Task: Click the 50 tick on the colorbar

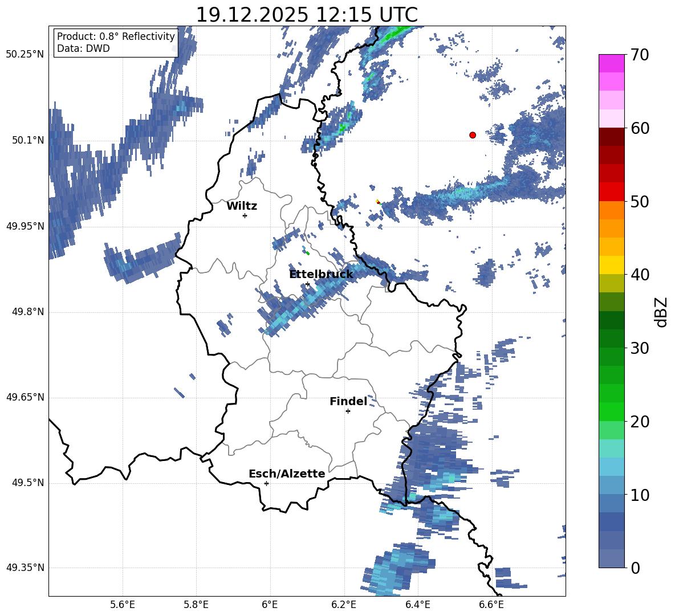Action: coord(639,202)
